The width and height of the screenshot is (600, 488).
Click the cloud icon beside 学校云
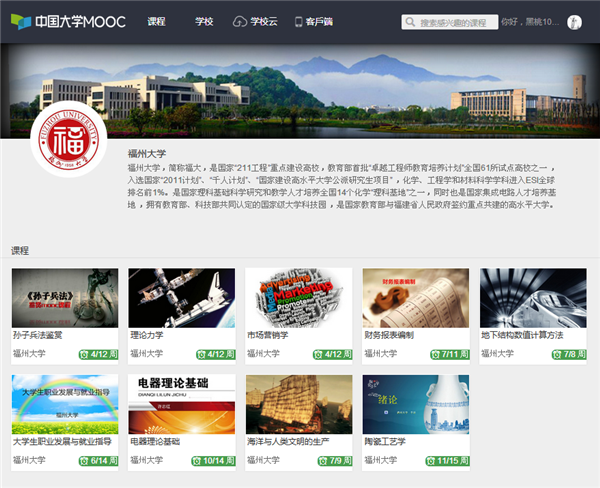tap(239, 21)
